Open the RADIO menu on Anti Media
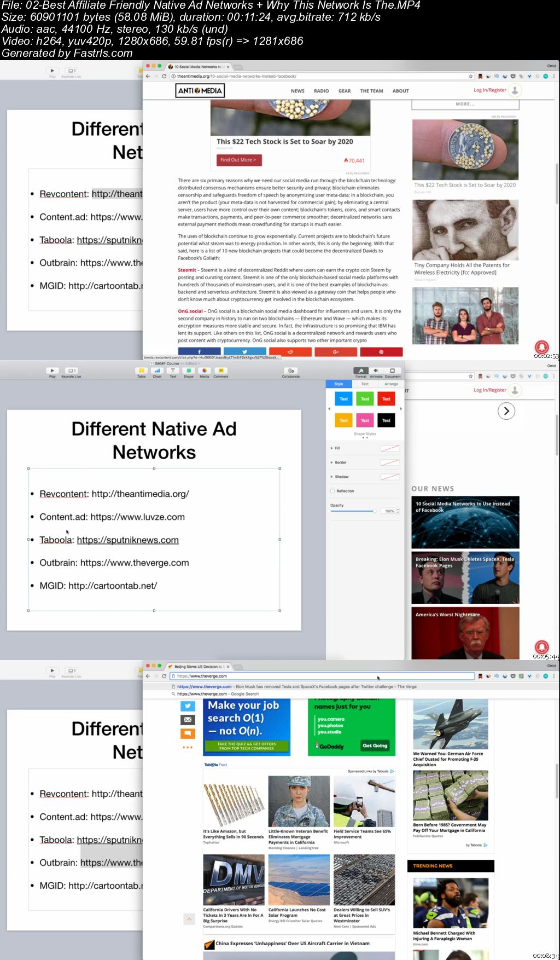 [x=322, y=91]
